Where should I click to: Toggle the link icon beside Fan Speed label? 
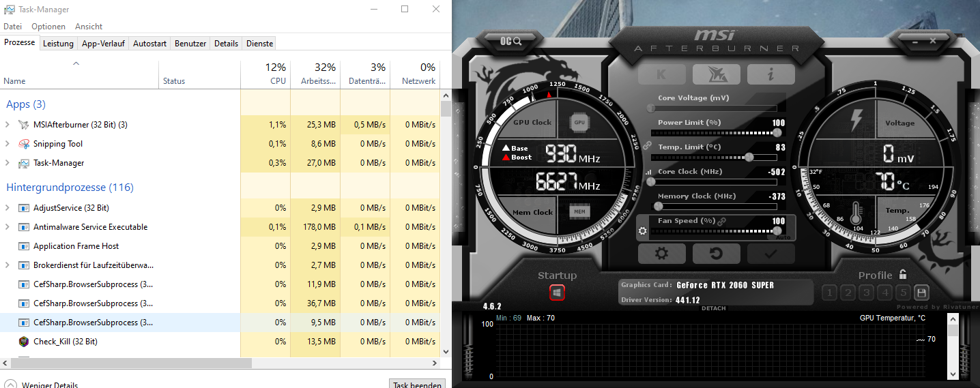[x=721, y=221]
